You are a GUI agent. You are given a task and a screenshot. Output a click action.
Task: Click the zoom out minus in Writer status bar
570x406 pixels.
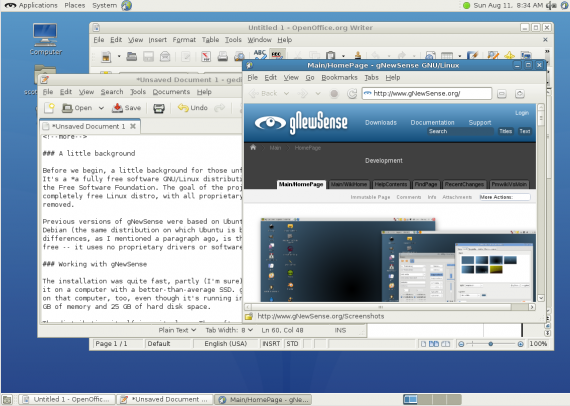tap(461, 344)
